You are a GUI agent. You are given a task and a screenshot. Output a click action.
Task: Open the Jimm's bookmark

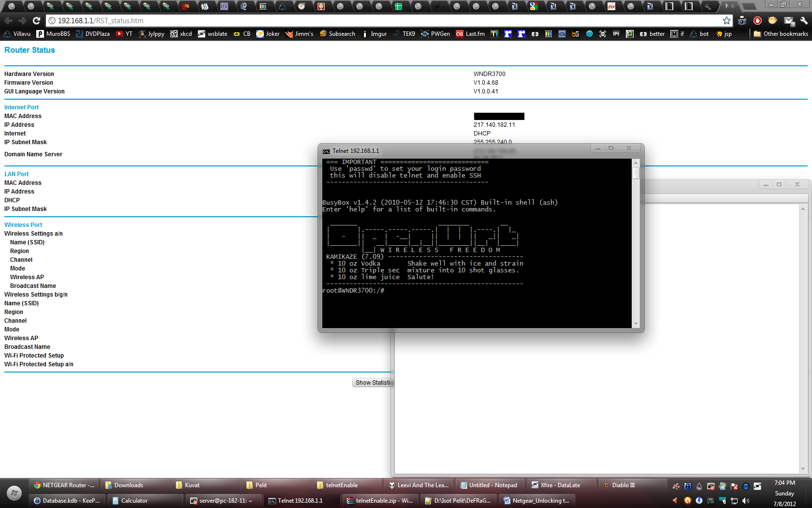tap(299, 34)
